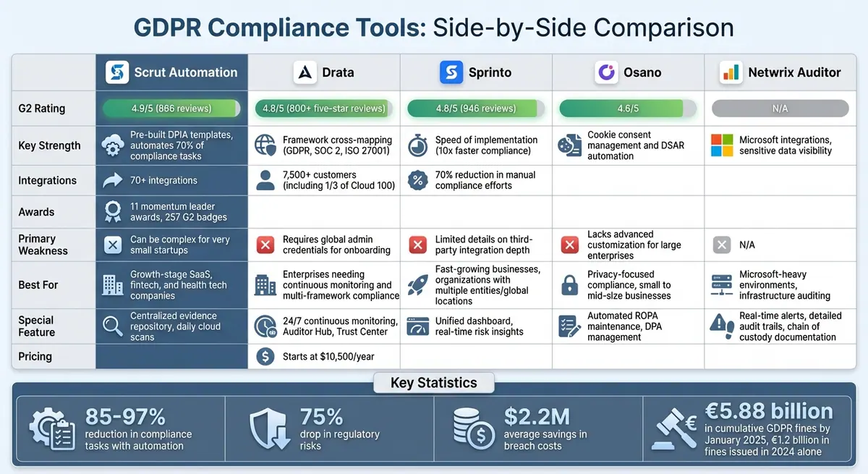Click the clock icon beside 24/7 continuous monitoring
The width and height of the screenshot is (868, 474).
coord(265,326)
